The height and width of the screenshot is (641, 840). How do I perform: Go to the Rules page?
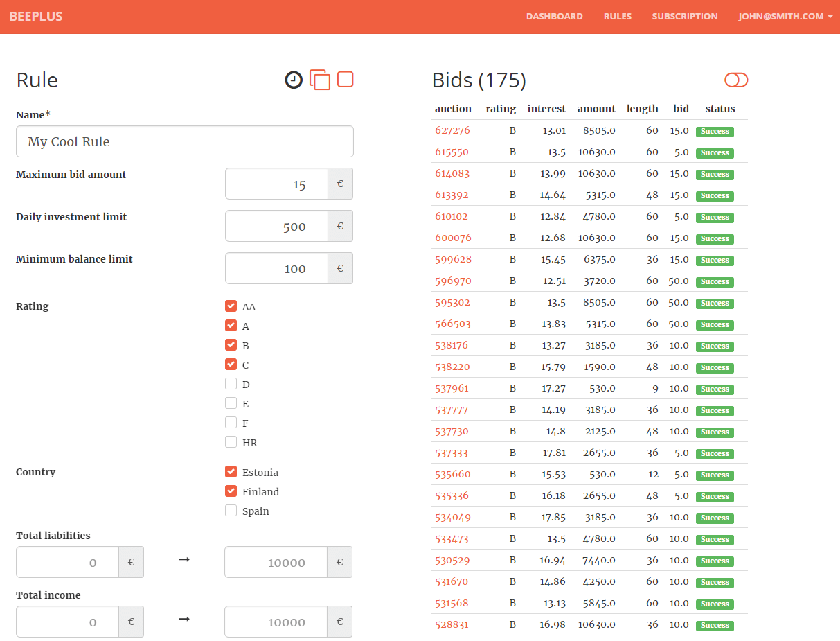(617, 17)
